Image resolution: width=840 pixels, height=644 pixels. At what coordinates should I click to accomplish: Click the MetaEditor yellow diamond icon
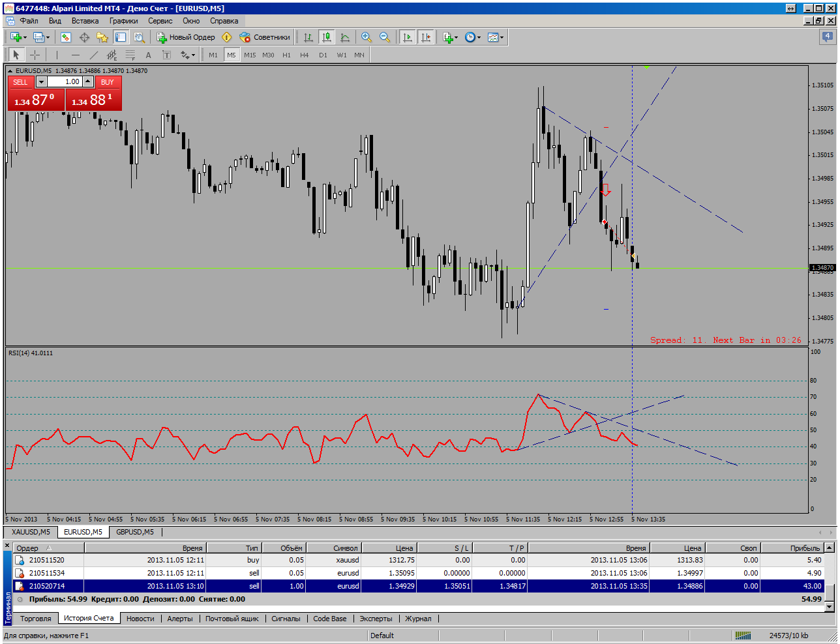pyautogui.click(x=227, y=37)
